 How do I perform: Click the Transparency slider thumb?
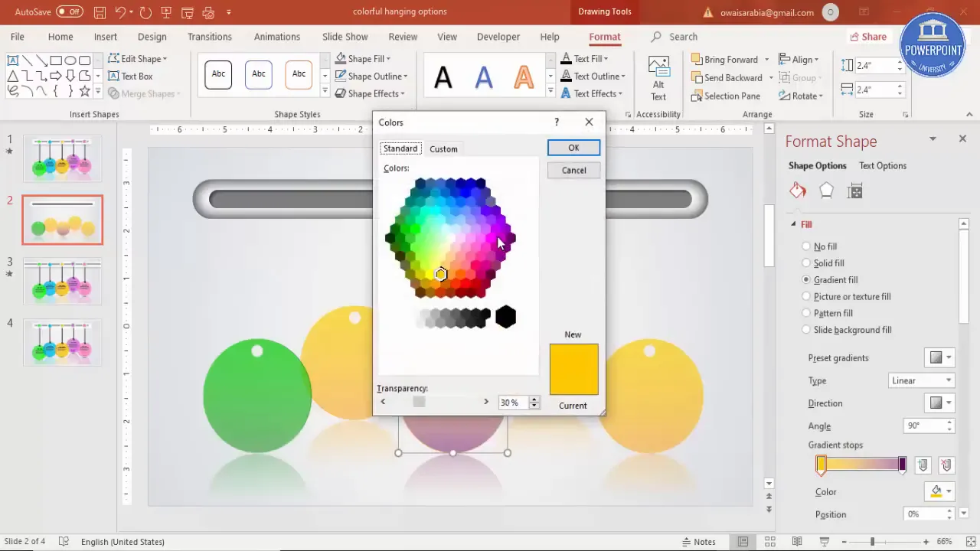[419, 402]
